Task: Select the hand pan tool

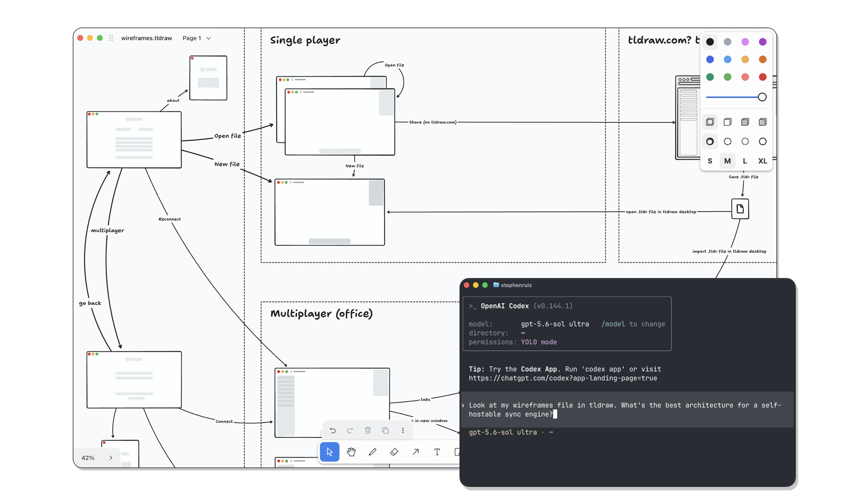Action: (351, 452)
